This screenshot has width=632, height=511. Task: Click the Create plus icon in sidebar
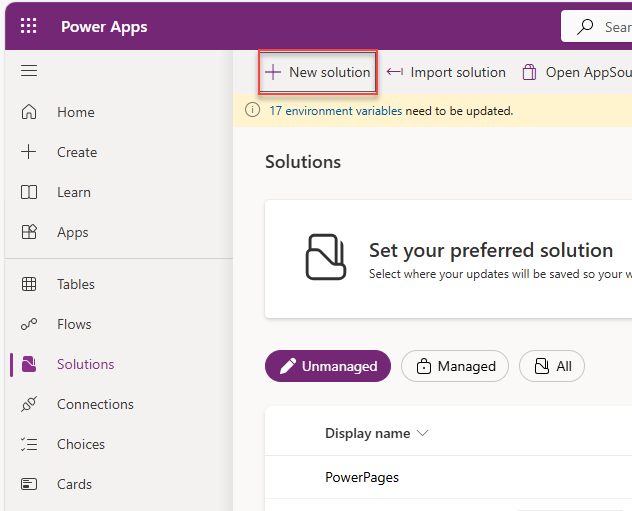click(x=29, y=152)
